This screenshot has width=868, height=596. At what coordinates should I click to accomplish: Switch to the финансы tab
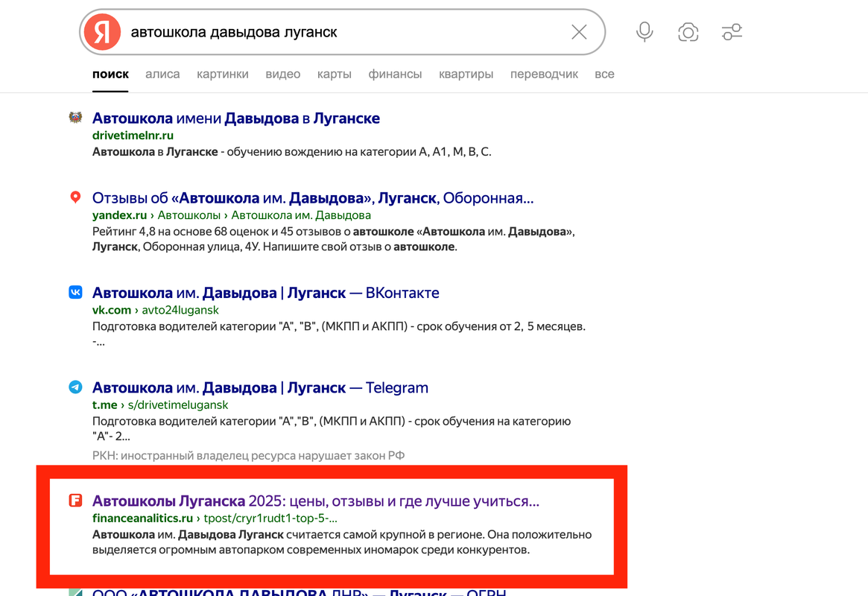(395, 74)
